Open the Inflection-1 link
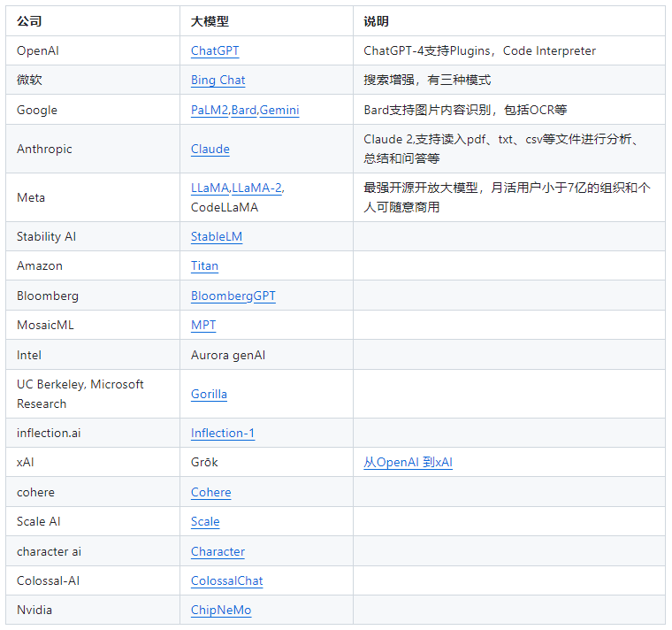The width and height of the screenshot is (672, 630). coord(223,434)
